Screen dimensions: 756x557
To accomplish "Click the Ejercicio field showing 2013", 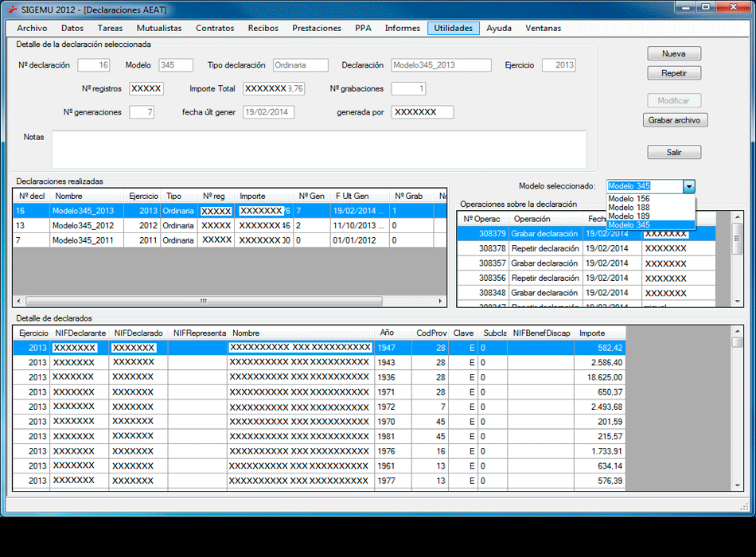I will click(x=559, y=65).
